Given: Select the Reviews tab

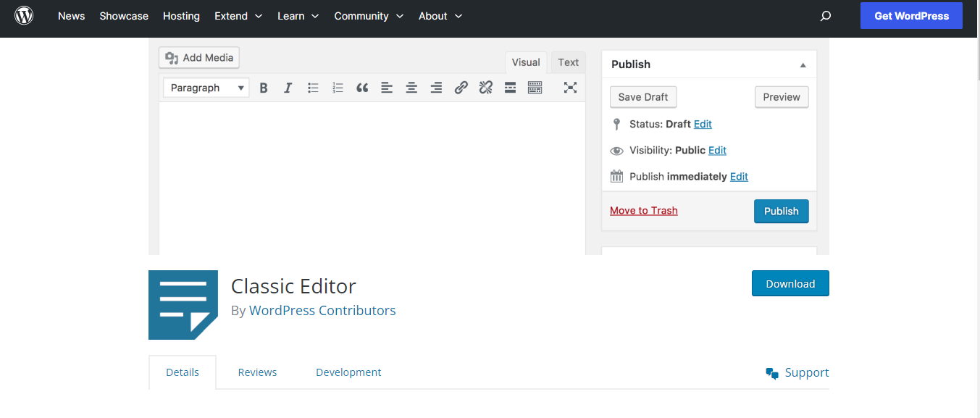Looking at the screenshot, I should (257, 372).
